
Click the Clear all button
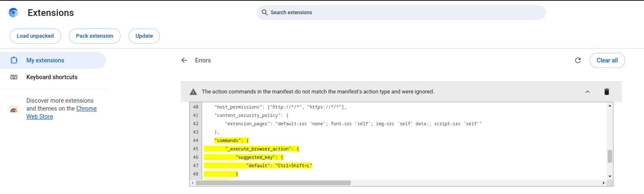pos(607,60)
